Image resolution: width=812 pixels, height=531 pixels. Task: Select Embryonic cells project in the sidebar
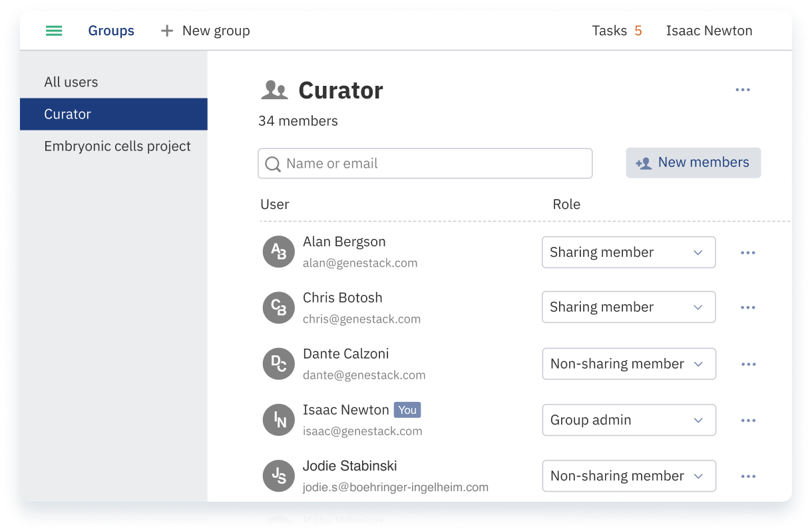[117, 146]
